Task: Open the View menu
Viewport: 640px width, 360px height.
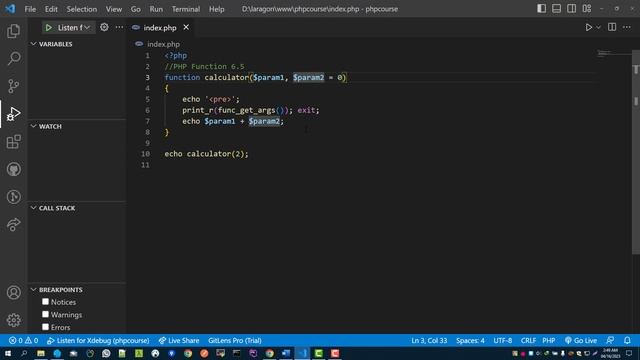Action: click(x=114, y=9)
